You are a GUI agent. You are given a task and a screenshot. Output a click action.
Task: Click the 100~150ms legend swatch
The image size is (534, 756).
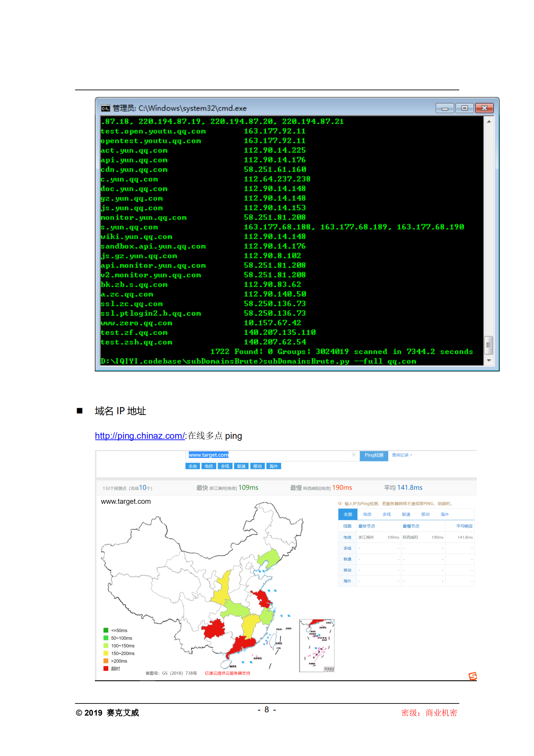[106, 646]
